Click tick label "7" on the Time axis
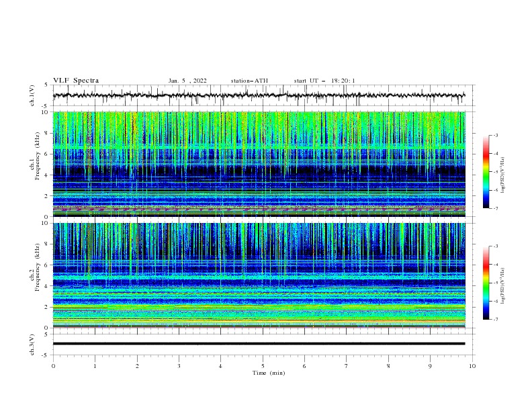This screenshot has width=532, height=411. 347,366
